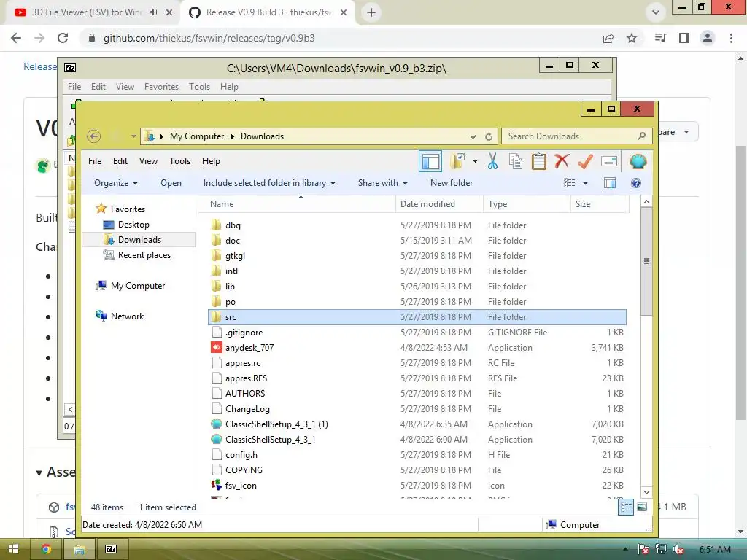
Task: Select Desktop in Favorites pane
Action: [133, 225]
